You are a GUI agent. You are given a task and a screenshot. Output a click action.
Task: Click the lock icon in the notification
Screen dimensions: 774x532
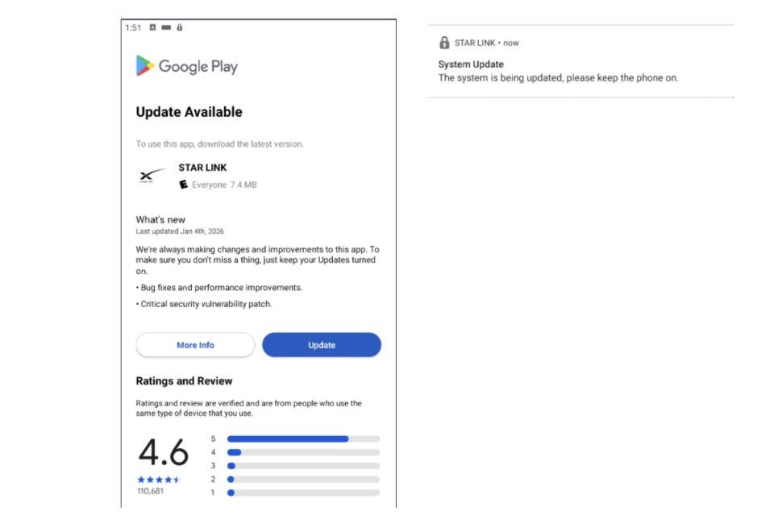click(444, 43)
